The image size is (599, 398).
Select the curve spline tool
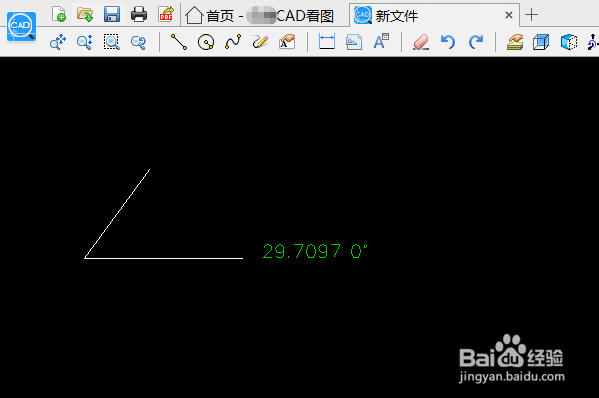233,42
